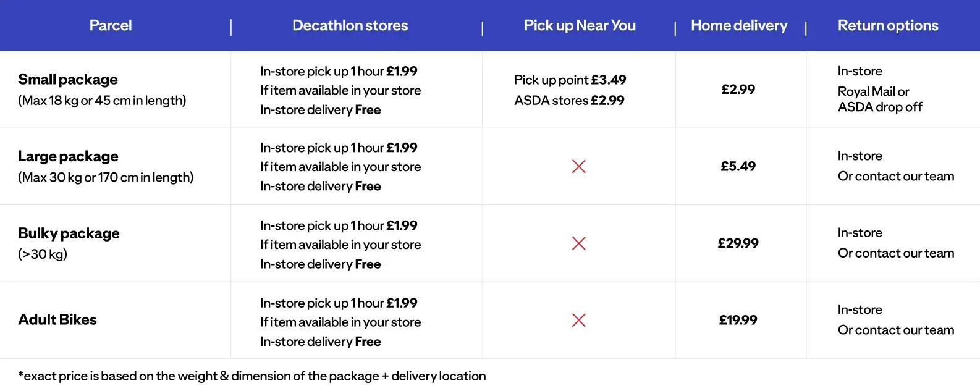Click the exact price footnote text
Screen dimensions: 980x391
252,376
